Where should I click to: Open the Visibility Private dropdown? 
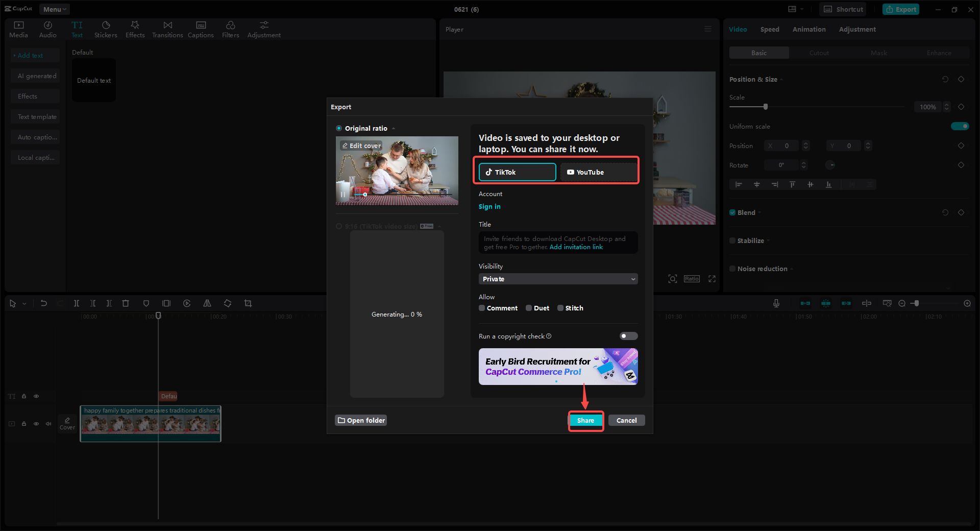pos(558,279)
